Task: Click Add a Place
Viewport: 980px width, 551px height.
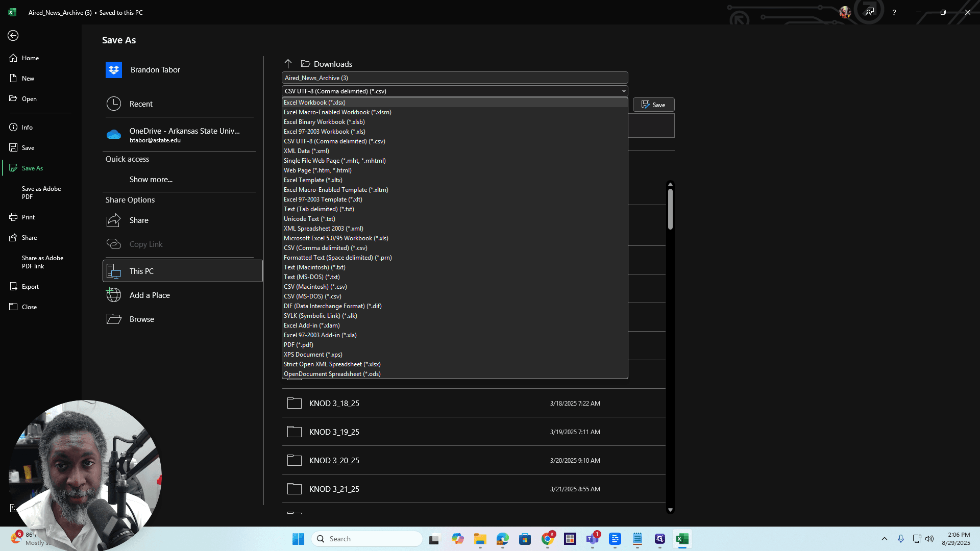Action: pyautogui.click(x=182, y=295)
